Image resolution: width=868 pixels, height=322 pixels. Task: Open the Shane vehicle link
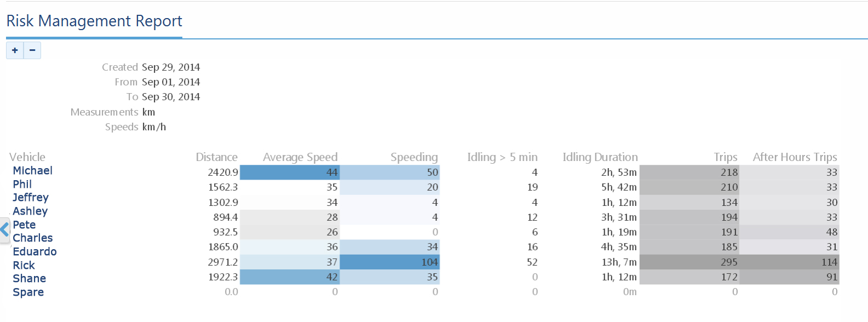(x=29, y=279)
